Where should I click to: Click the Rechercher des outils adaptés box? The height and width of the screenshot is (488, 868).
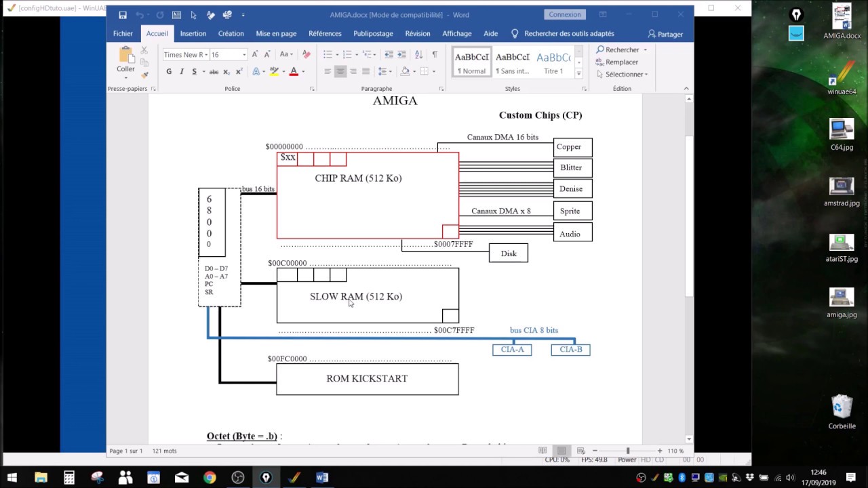[562, 33]
